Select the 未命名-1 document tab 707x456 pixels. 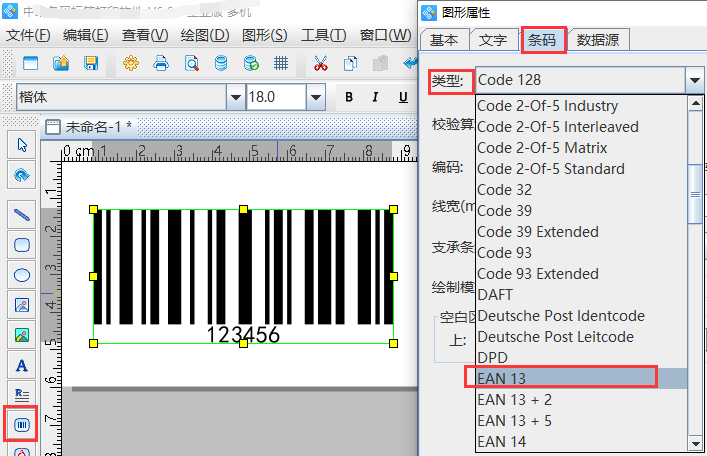tap(90, 127)
